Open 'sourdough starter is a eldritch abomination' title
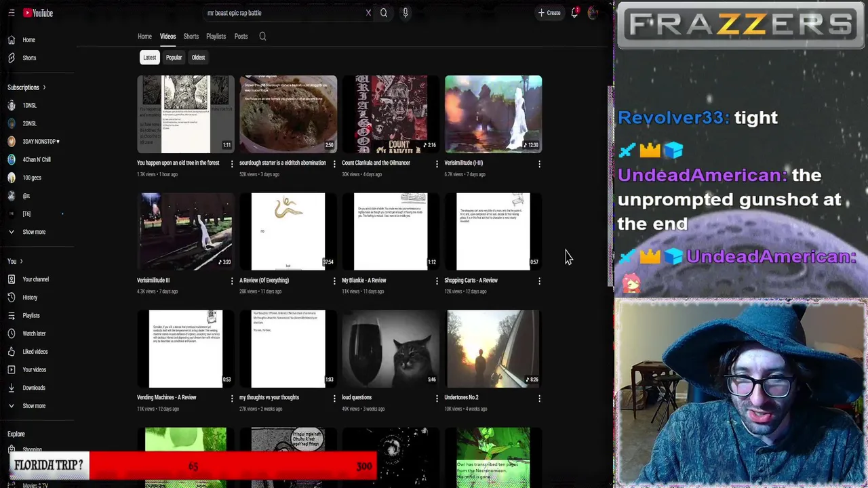This screenshot has height=488, width=868. (283, 163)
